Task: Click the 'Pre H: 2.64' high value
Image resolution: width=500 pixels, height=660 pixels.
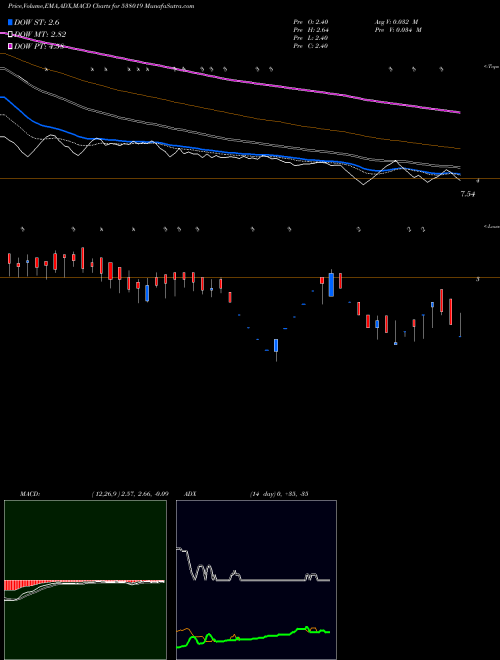Action: [x=311, y=30]
